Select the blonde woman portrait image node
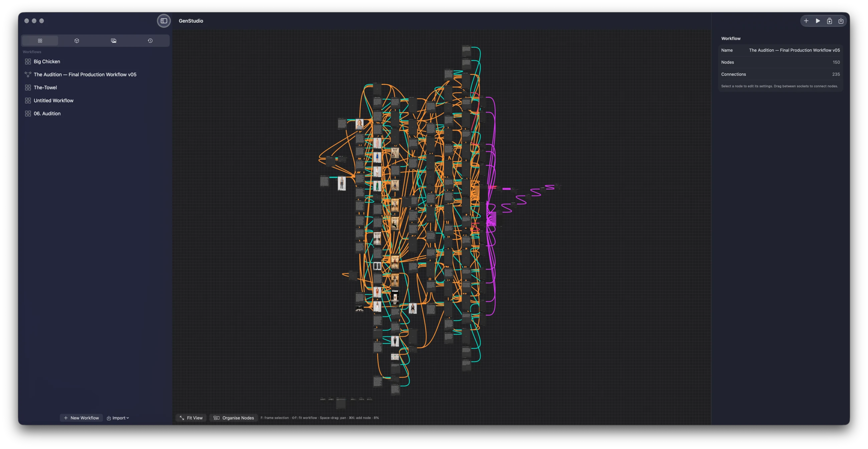The width and height of the screenshot is (868, 449). click(x=360, y=124)
